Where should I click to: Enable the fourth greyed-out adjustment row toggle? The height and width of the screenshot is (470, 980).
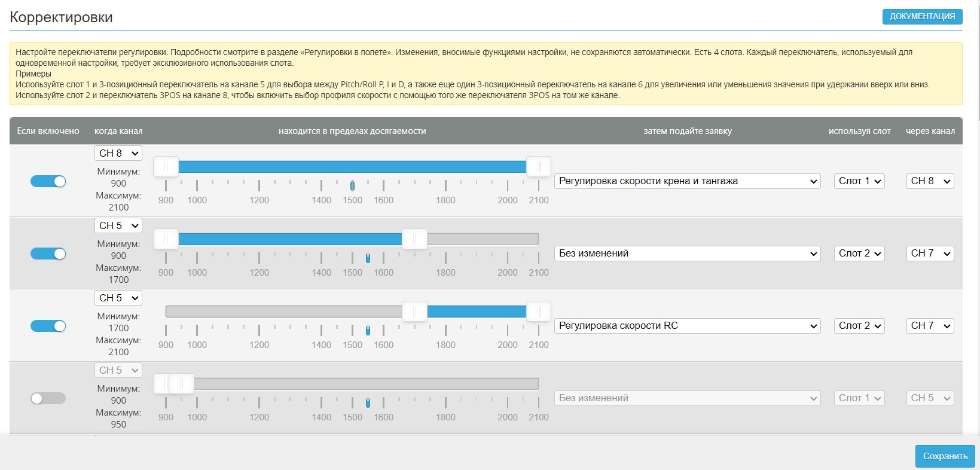pos(48,398)
